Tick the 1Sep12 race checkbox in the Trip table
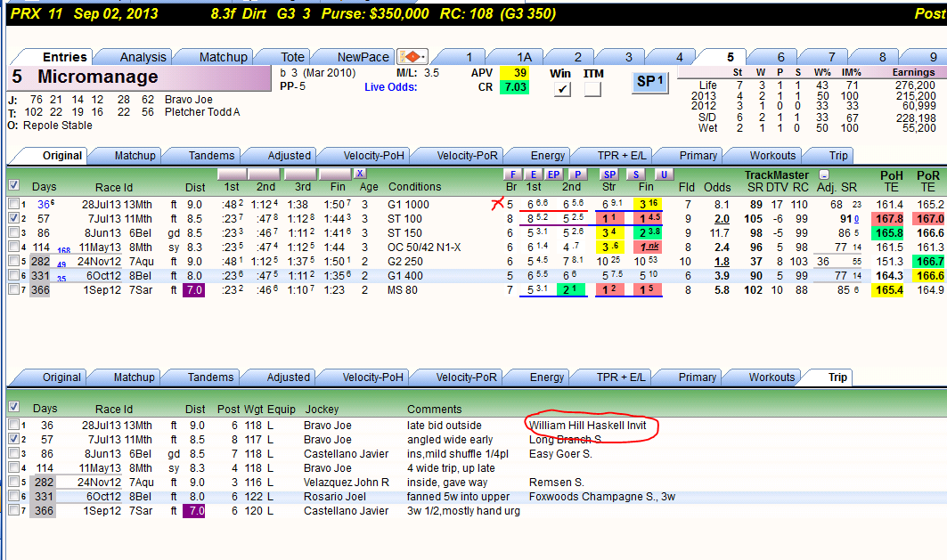Screen dimensions: 947x560 pos(14,510)
